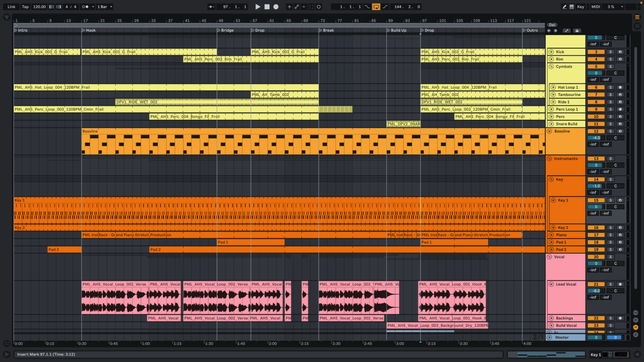
Task: Click the Link button
Action: pos(11,7)
